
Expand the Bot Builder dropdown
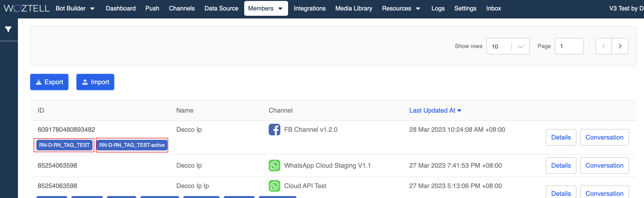point(75,8)
